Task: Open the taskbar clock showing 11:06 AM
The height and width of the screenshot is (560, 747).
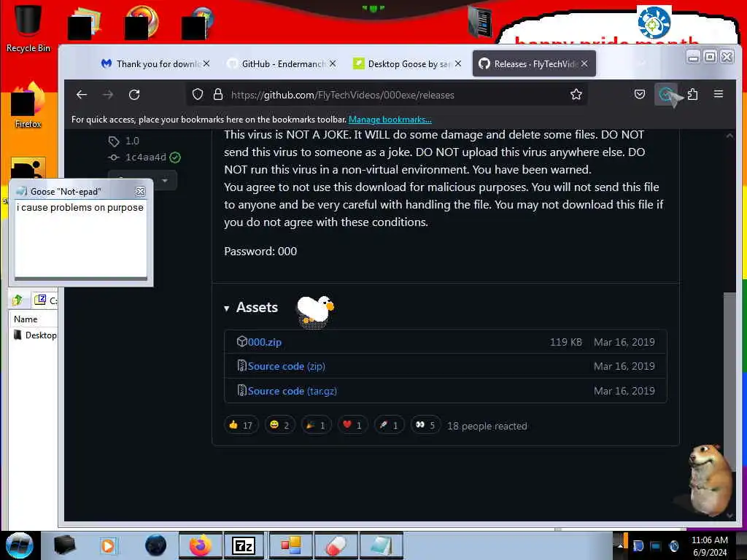Action: click(709, 545)
